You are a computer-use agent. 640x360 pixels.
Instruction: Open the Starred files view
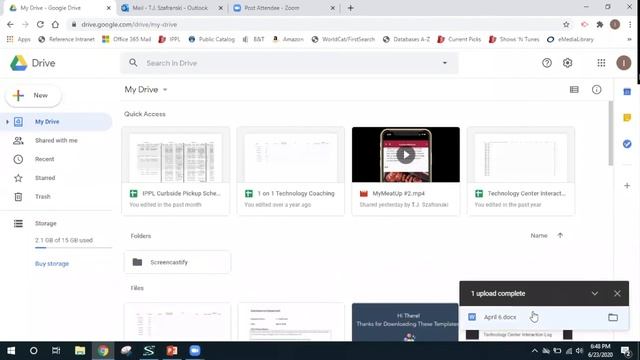pyautogui.click(x=45, y=178)
